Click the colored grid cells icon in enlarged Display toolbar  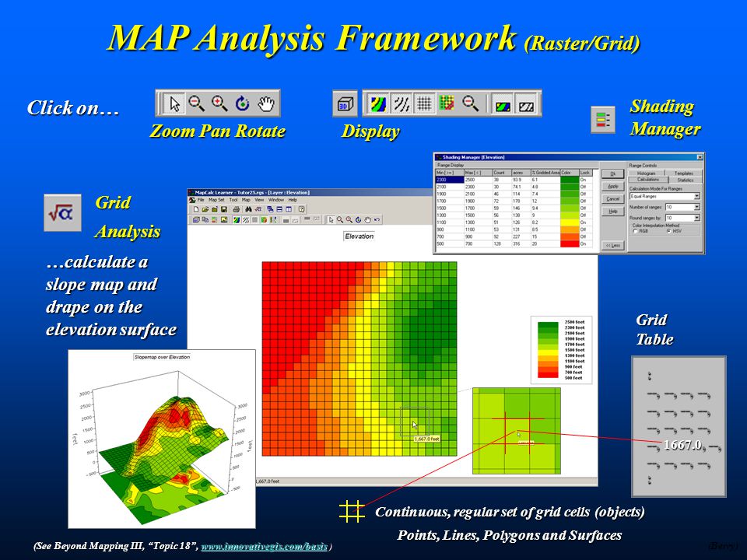[x=447, y=103]
